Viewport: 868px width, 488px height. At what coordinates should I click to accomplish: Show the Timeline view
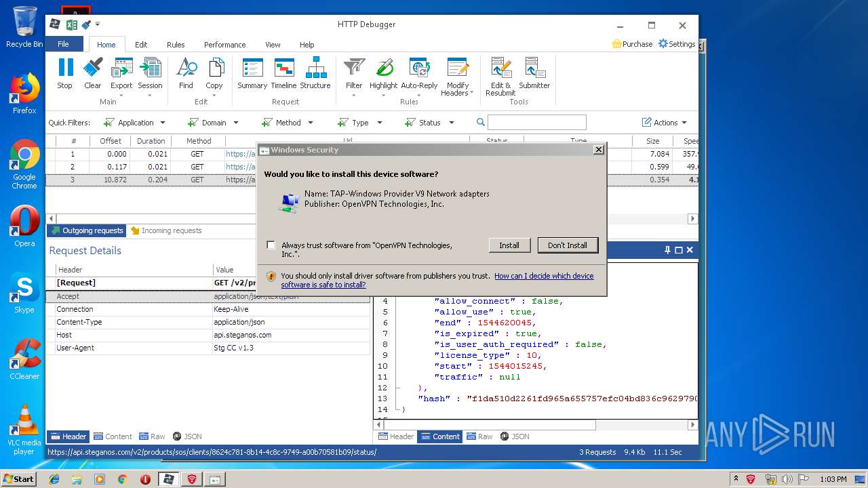pyautogui.click(x=283, y=73)
